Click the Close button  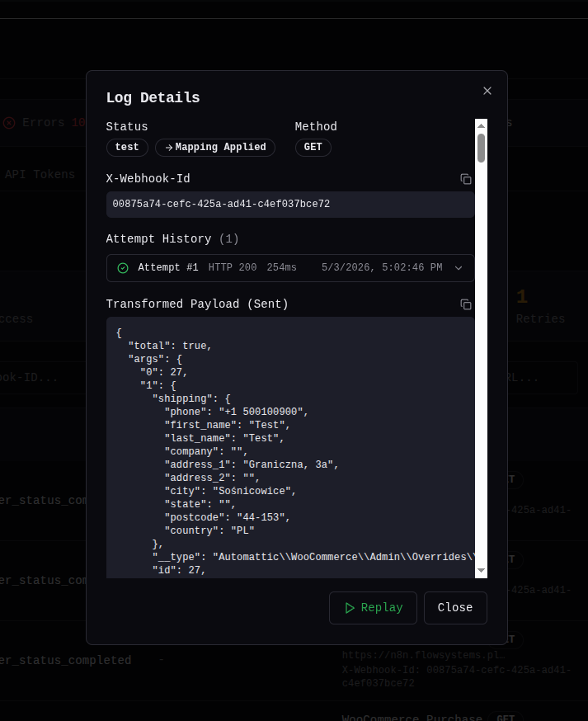point(455,608)
